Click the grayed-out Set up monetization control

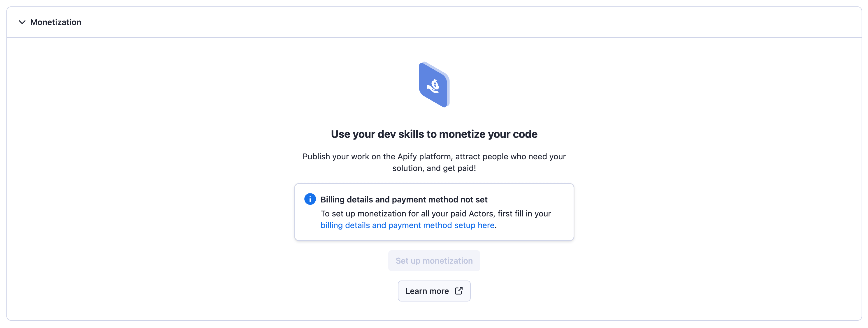tap(434, 260)
